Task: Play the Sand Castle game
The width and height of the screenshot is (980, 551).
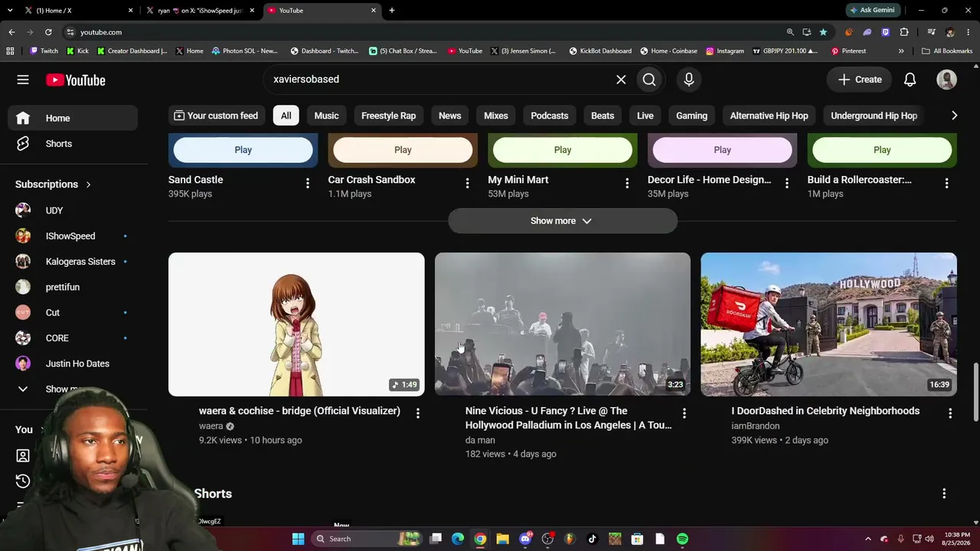Action: (x=243, y=150)
